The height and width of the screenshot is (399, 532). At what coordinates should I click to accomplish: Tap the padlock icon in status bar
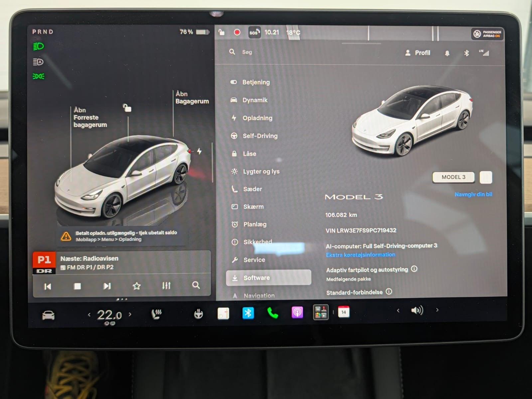(221, 32)
